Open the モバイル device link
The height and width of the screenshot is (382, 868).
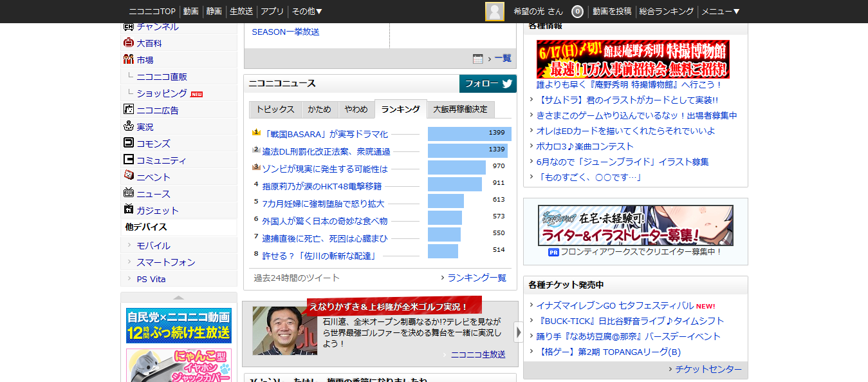(x=153, y=245)
